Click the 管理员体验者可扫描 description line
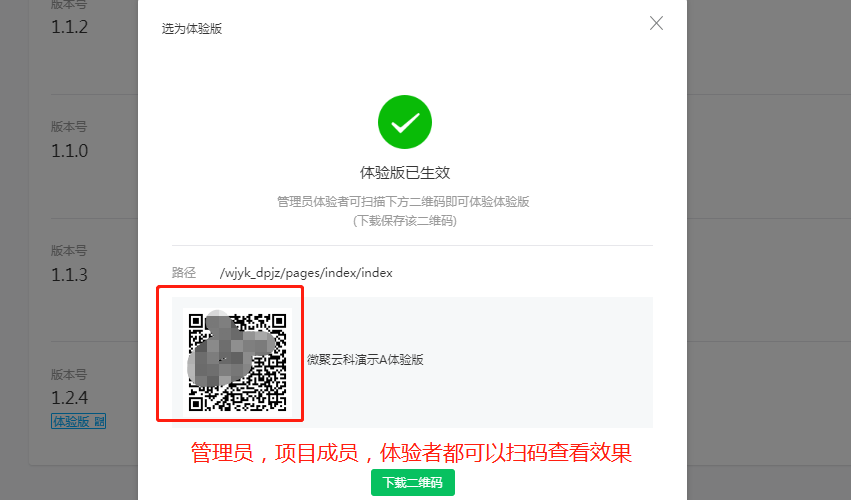 pos(403,201)
